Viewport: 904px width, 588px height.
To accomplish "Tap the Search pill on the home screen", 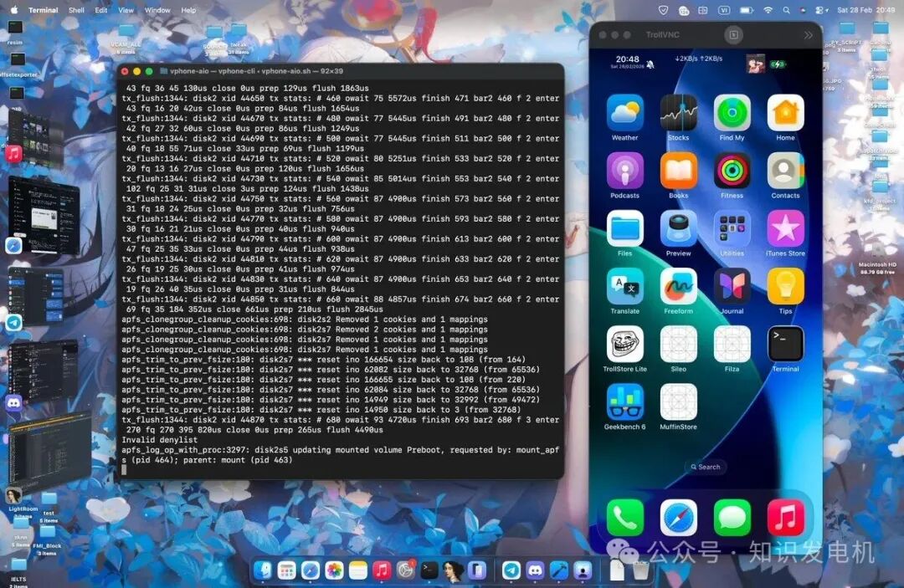I will point(706,468).
